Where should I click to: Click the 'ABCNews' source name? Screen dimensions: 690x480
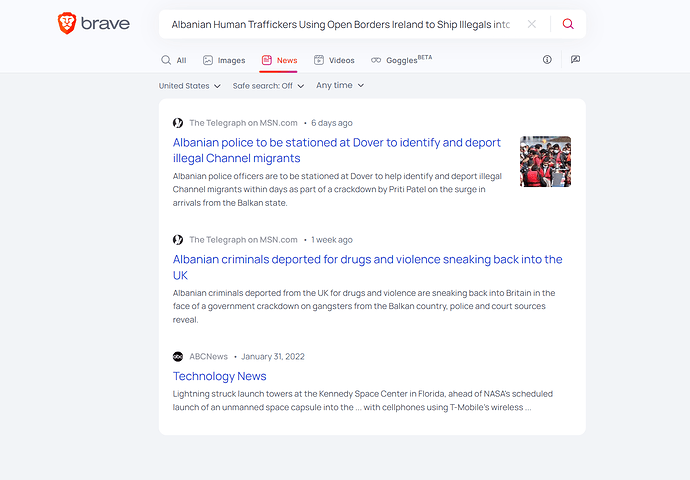pyautogui.click(x=209, y=356)
